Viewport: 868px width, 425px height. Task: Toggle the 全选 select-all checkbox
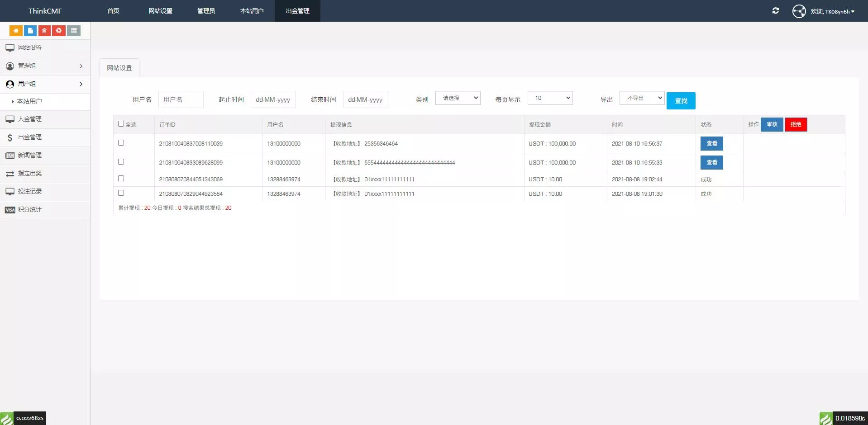(x=121, y=124)
